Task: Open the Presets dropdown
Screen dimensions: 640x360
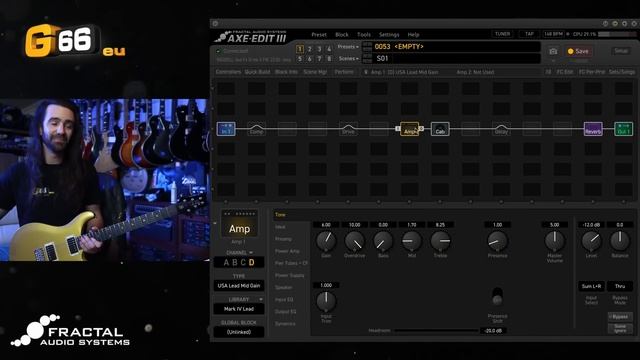Action: (x=348, y=47)
